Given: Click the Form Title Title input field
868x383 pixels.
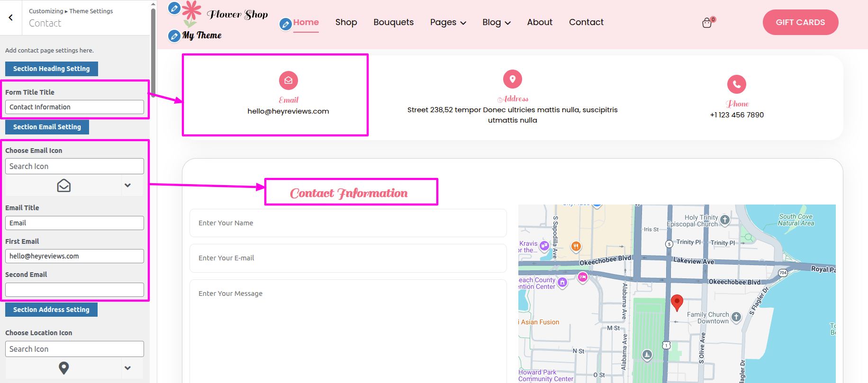Looking at the screenshot, I should (74, 107).
